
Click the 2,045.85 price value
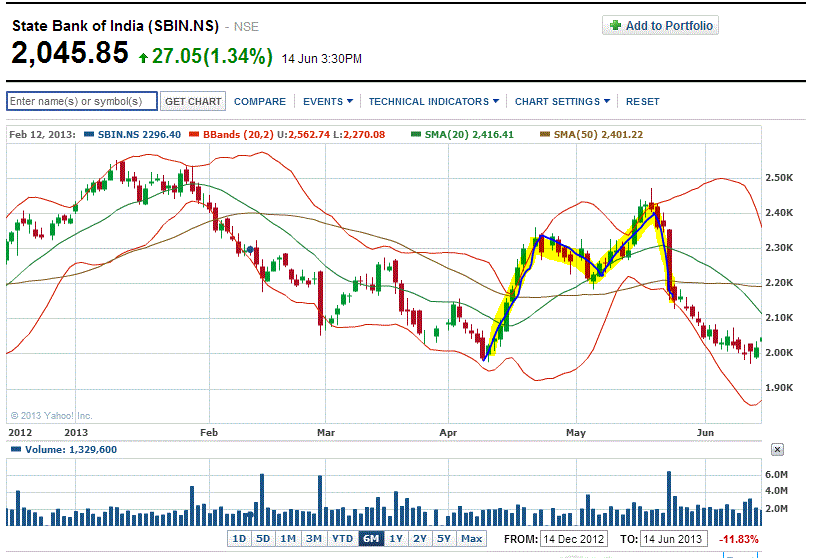coord(70,53)
